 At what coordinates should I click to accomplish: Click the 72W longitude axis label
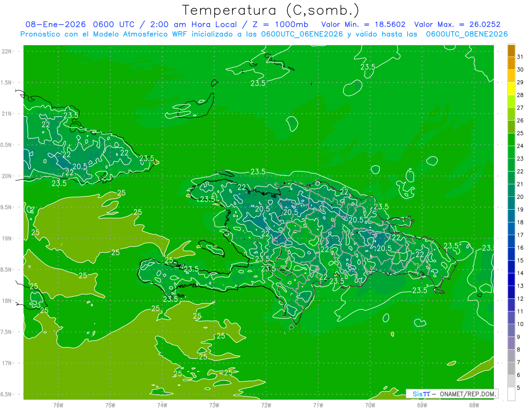click(x=266, y=405)
